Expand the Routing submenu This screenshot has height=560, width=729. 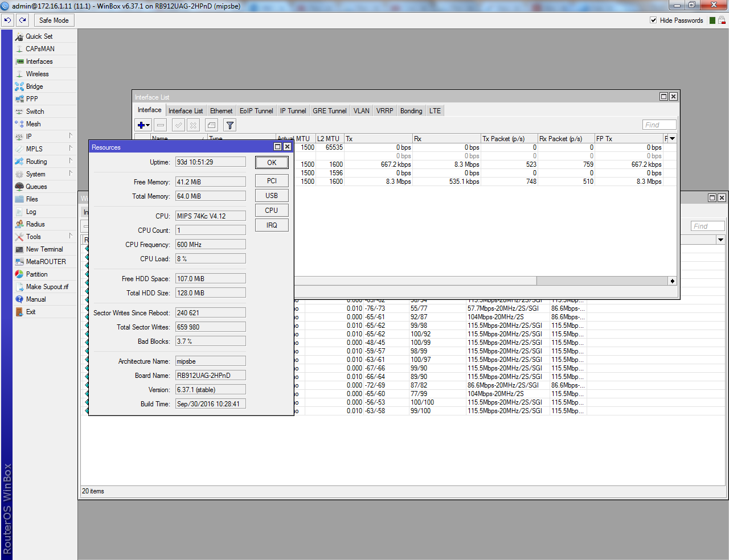70,161
